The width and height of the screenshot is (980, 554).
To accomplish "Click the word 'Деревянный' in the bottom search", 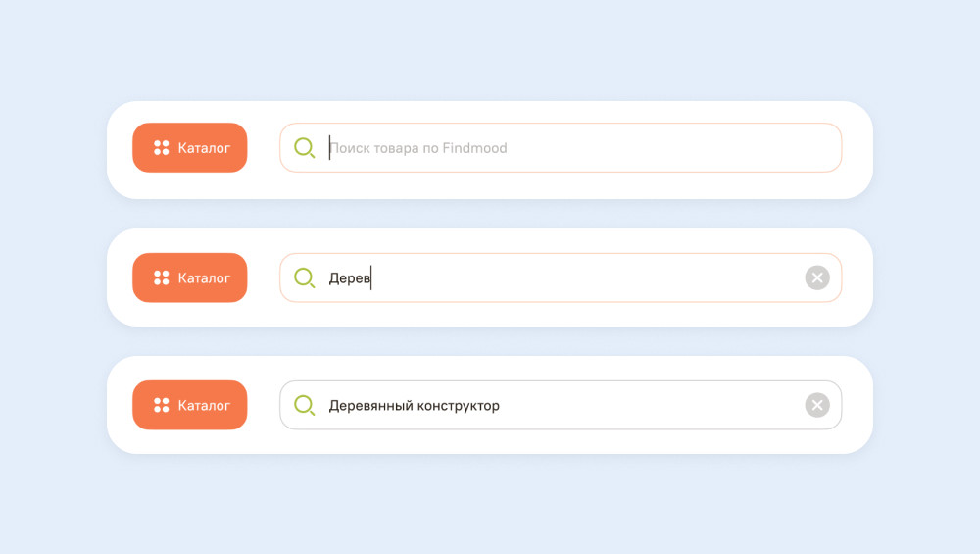I will tap(371, 406).
